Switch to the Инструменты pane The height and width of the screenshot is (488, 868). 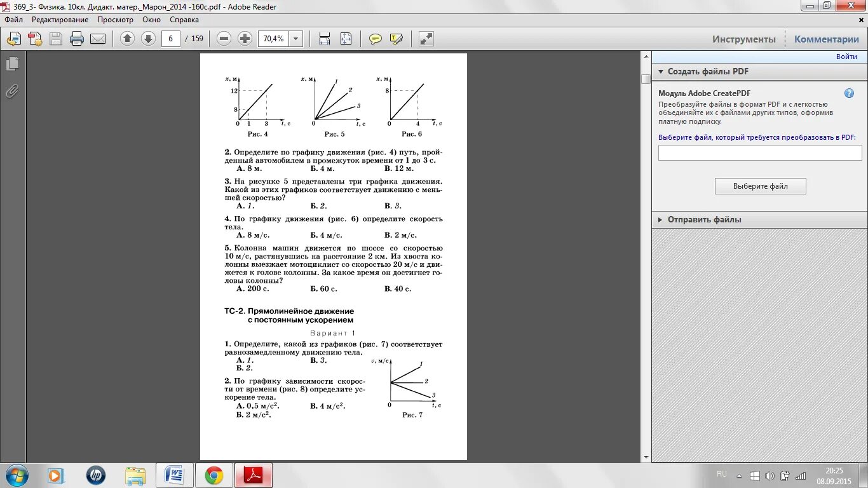(744, 39)
